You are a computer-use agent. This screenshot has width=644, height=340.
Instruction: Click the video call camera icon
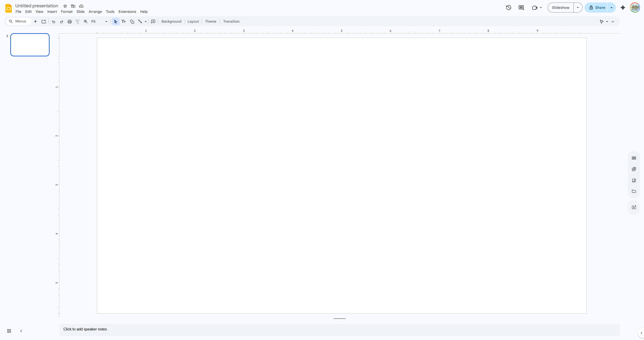click(x=535, y=8)
